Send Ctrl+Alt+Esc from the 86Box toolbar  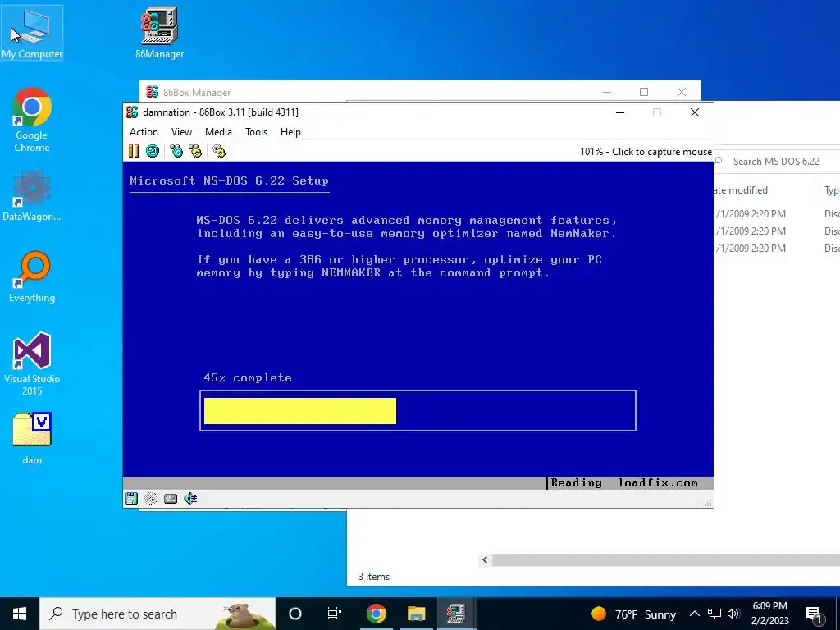pyautogui.click(x=195, y=152)
